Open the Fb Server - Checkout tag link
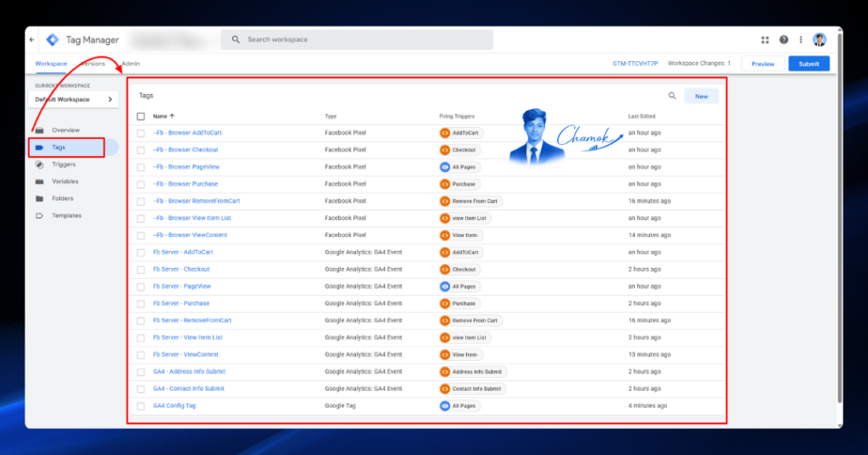Viewport: 868px width, 455px height. tap(181, 269)
